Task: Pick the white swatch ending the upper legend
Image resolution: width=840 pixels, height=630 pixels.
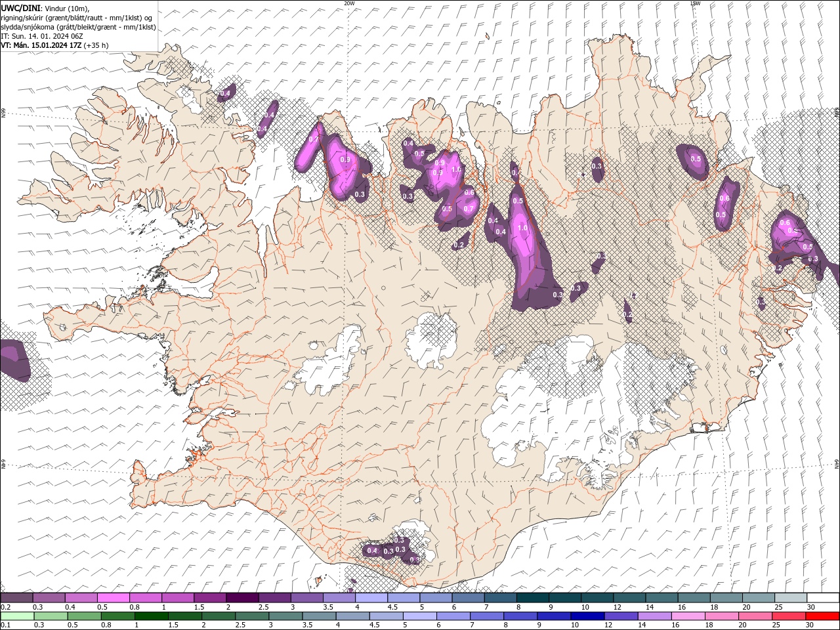Action: coord(824,598)
